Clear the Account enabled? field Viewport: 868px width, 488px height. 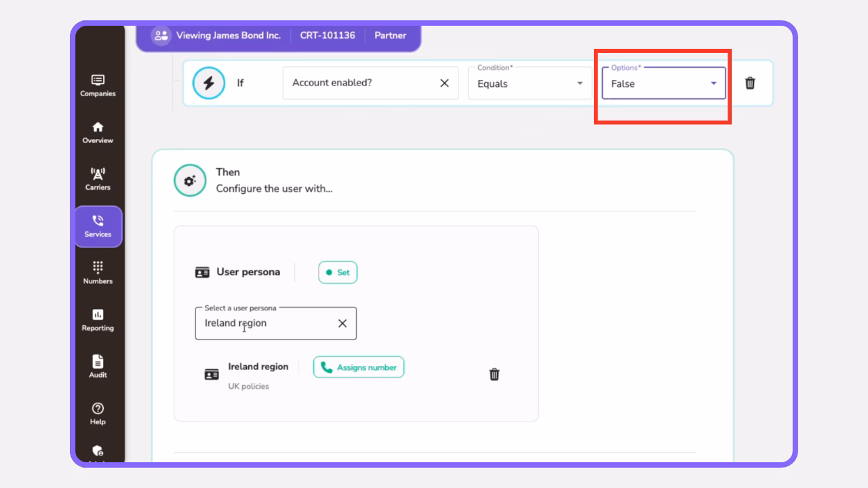click(444, 83)
